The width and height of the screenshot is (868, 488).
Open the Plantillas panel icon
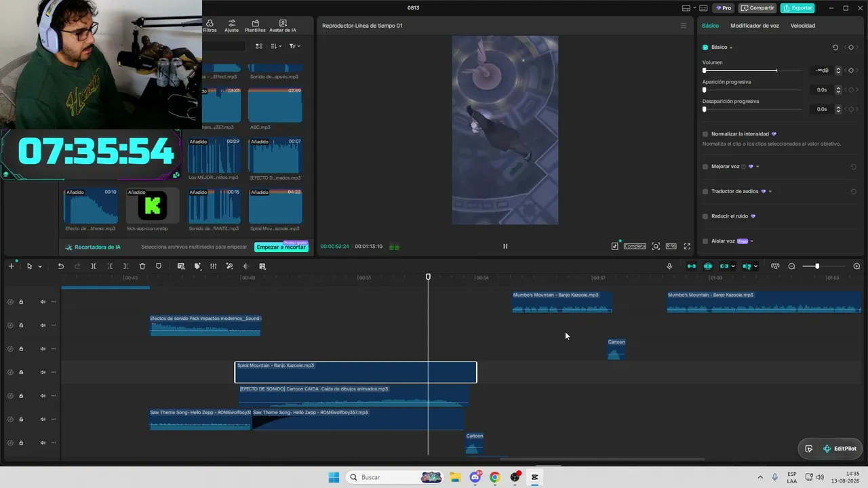point(255,26)
